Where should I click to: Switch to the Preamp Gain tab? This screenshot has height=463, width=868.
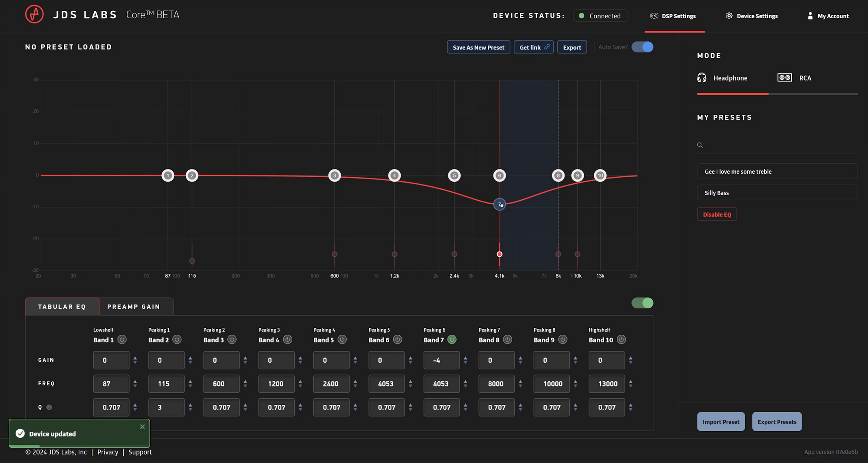[134, 307]
